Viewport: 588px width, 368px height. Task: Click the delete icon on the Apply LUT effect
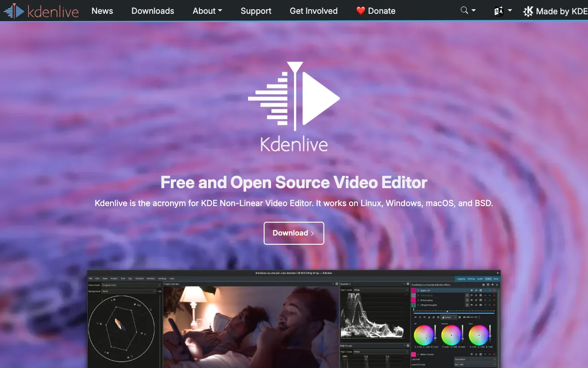tap(494, 290)
